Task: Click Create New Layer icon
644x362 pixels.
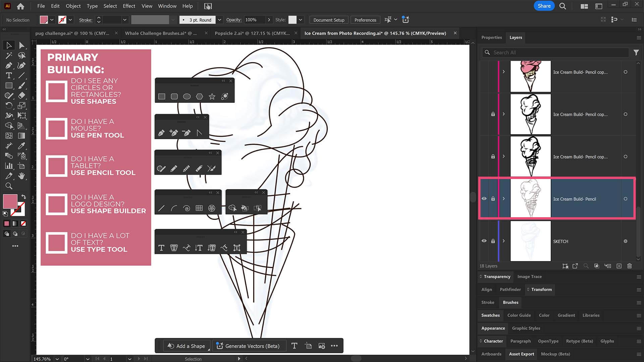Action: [619, 266]
